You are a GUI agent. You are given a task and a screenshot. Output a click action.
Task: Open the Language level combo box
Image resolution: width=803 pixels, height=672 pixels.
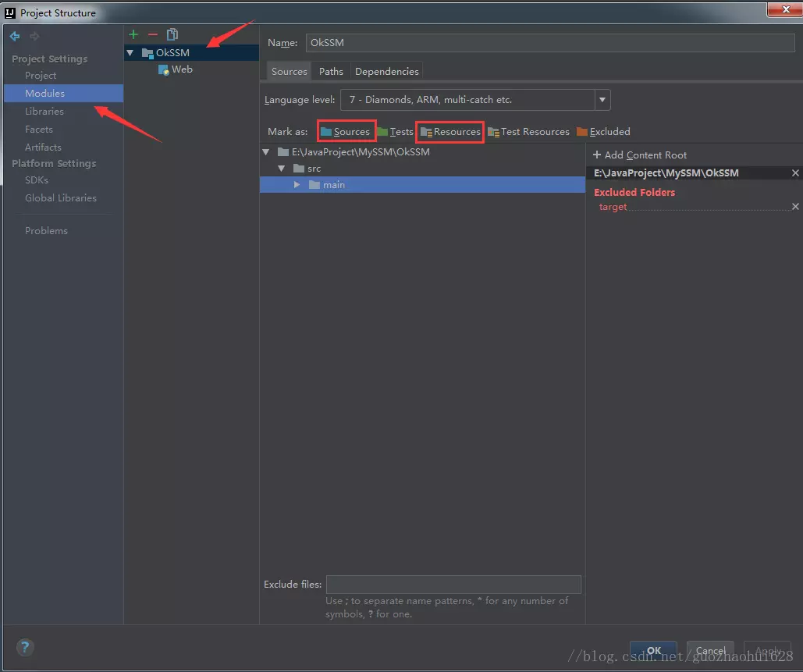[x=475, y=100]
